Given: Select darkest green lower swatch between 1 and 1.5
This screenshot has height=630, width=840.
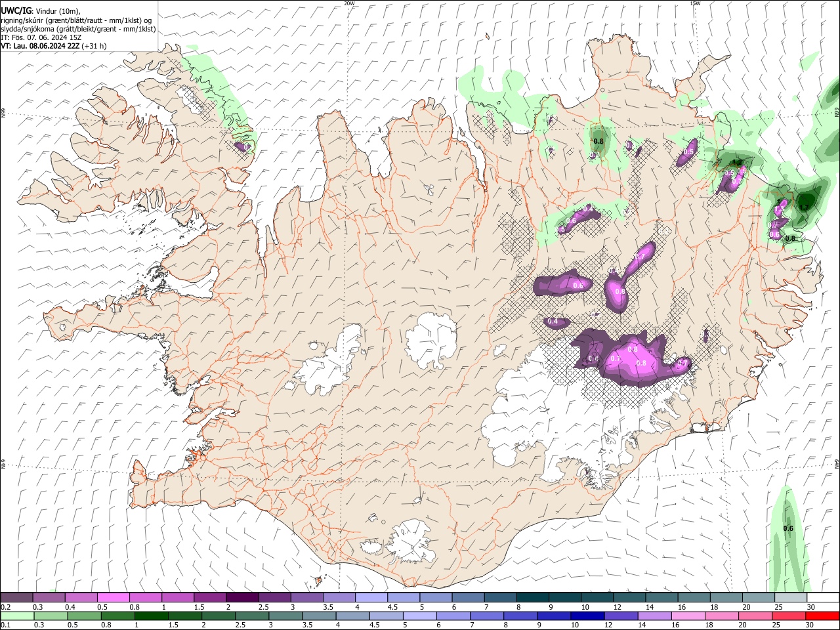Looking at the screenshot, I should tap(152, 616).
